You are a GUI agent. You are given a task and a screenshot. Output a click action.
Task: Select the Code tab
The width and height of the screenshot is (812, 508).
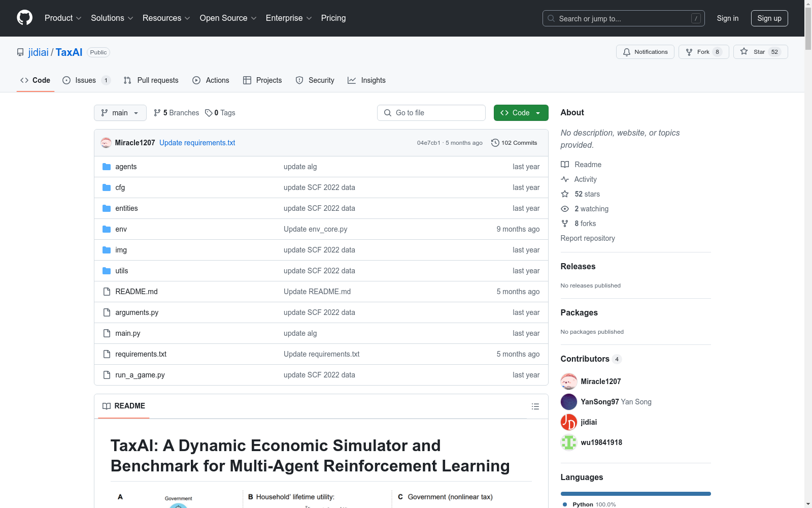36,80
